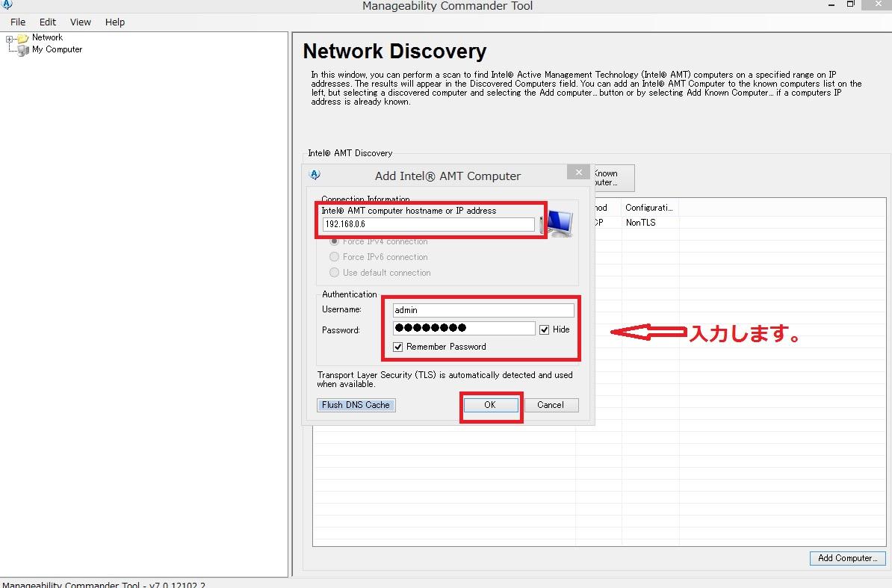This screenshot has height=588, width=892.
Task: Expand the Network tree node
Action: pos(9,39)
